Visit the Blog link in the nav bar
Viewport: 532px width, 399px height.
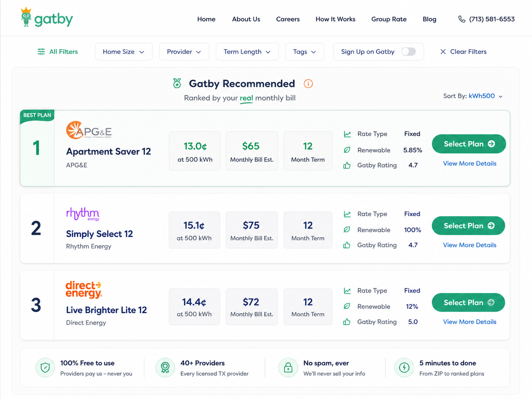pyautogui.click(x=429, y=19)
